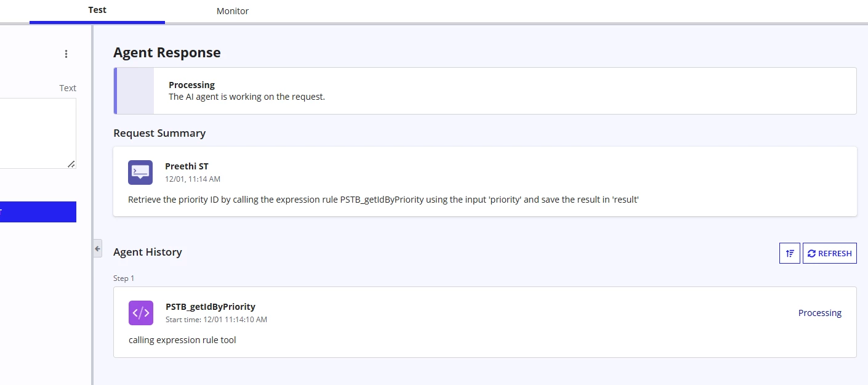The height and width of the screenshot is (385, 868).
Task: Click the circular arrows icon inside REFRESH
Action: pos(811,253)
